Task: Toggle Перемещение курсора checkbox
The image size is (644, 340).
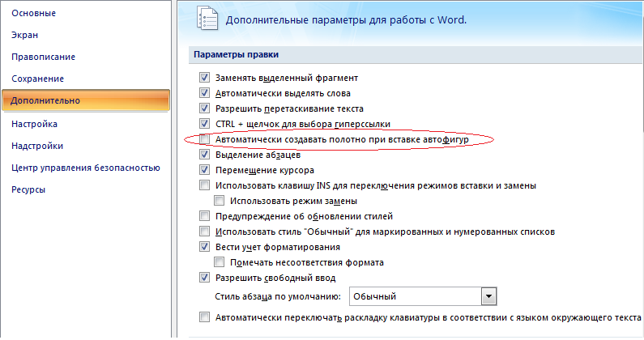Action: 204,169
